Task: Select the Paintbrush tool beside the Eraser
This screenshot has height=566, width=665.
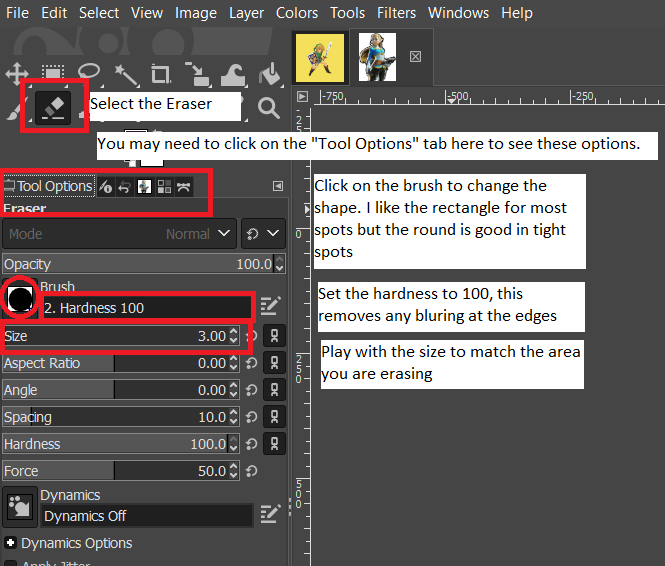Action: coord(15,109)
